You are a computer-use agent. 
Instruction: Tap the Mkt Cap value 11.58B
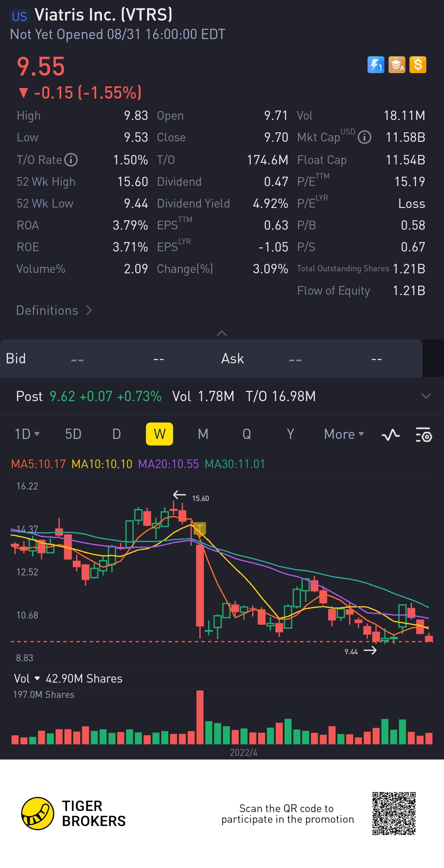tap(405, 137)
